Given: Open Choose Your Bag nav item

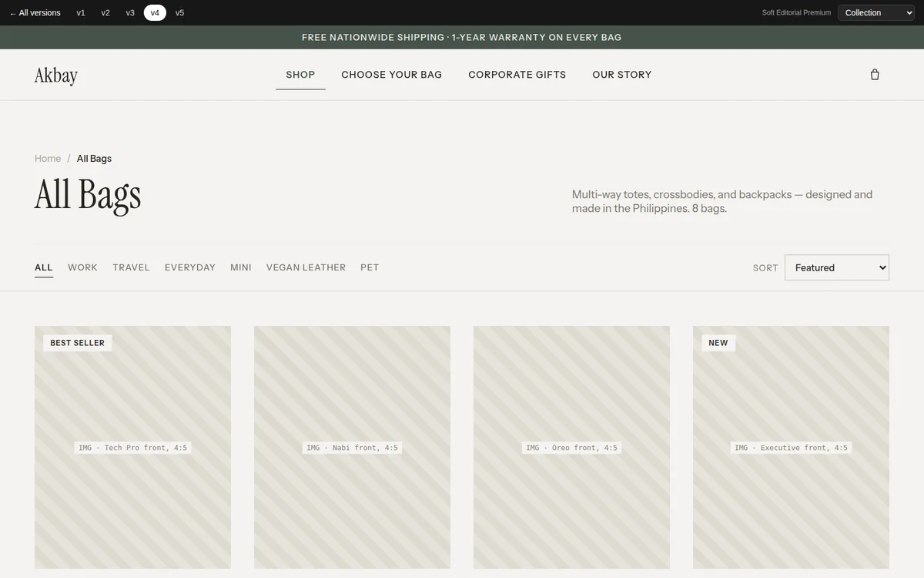Looking at the screenshot, I should [x=392, y=75].
